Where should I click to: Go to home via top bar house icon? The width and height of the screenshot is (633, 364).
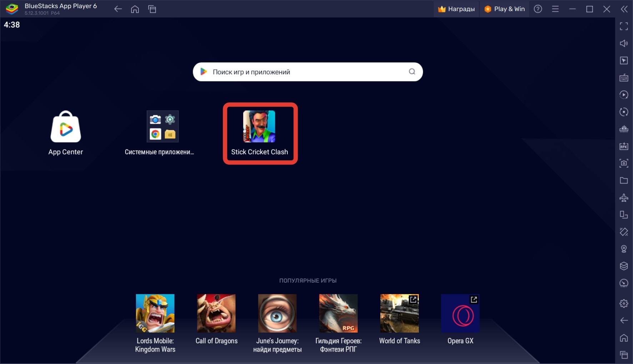click(x=135, y=9)
